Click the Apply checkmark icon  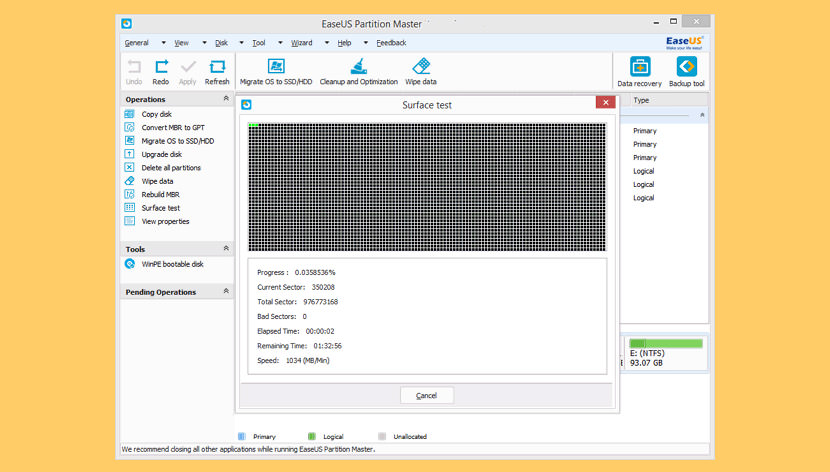[x=187, y=67]
